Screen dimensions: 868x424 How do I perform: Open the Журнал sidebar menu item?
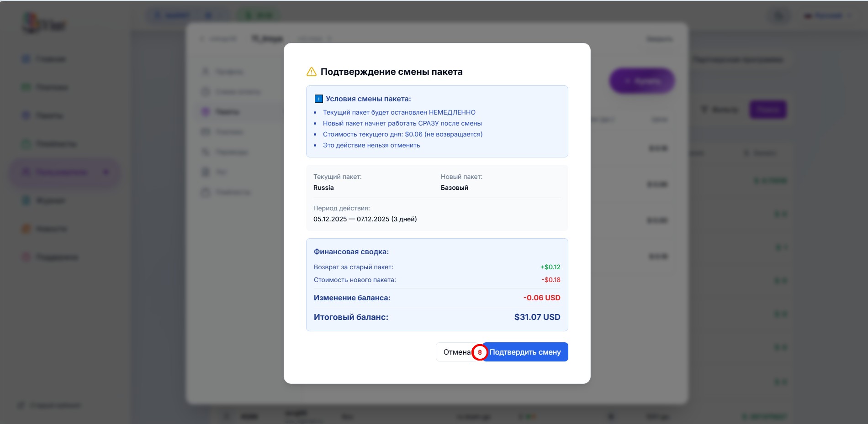[50, 200]
